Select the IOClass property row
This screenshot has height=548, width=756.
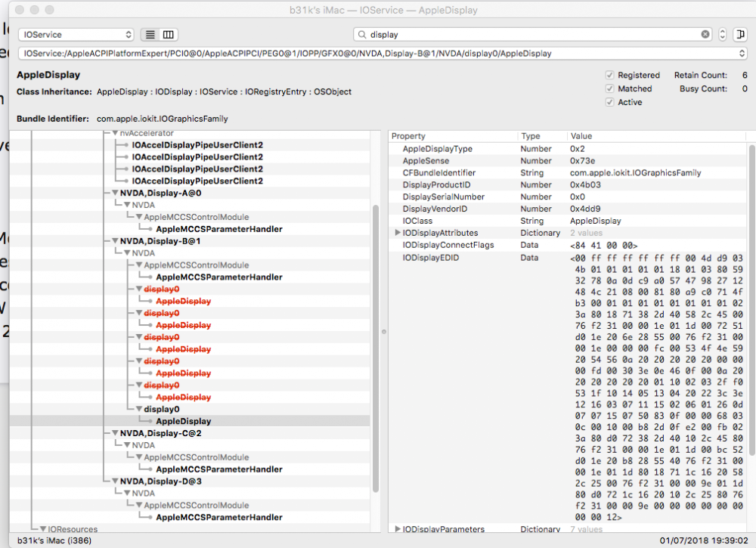pos(568,221)
